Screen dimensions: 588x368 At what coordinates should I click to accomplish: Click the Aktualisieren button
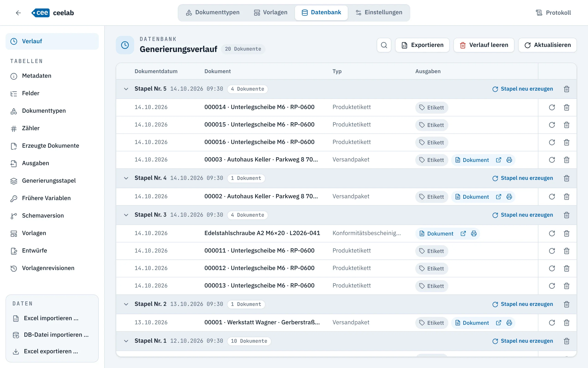(547, 45)
